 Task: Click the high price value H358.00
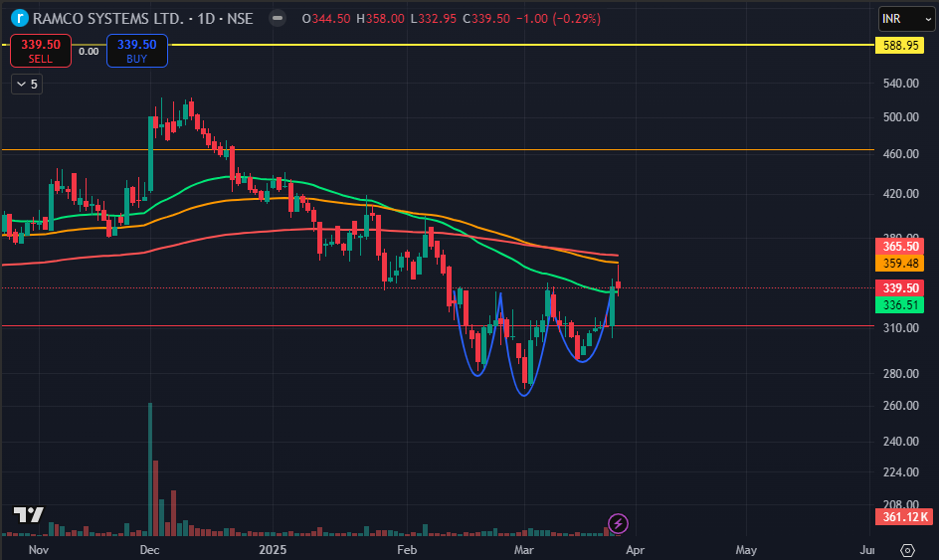tap(380, 19)
